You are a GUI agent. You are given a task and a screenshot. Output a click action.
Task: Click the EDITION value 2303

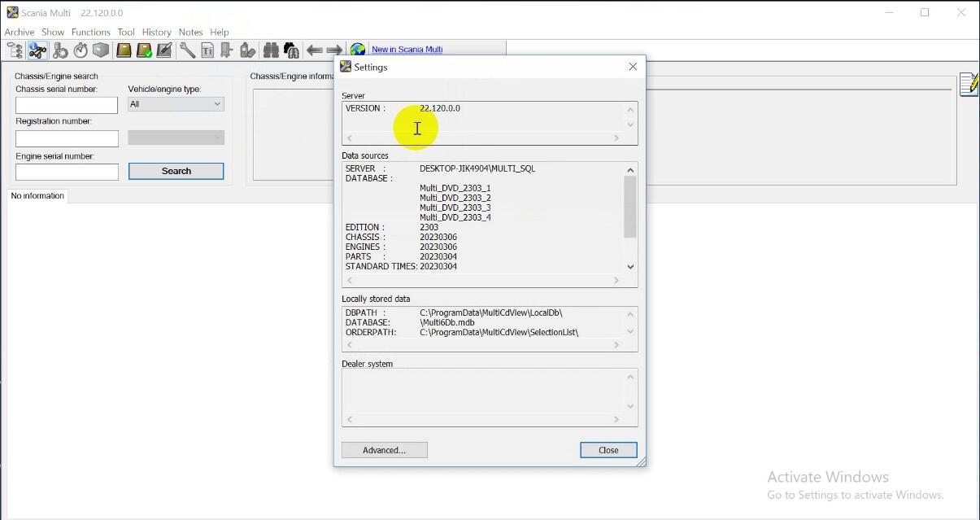coord(429,227)
